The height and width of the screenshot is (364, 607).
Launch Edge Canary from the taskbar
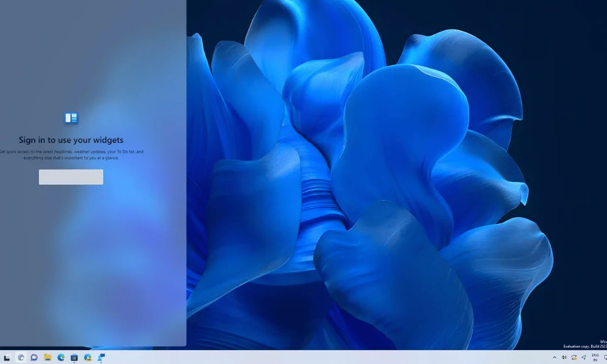point(88,357)
